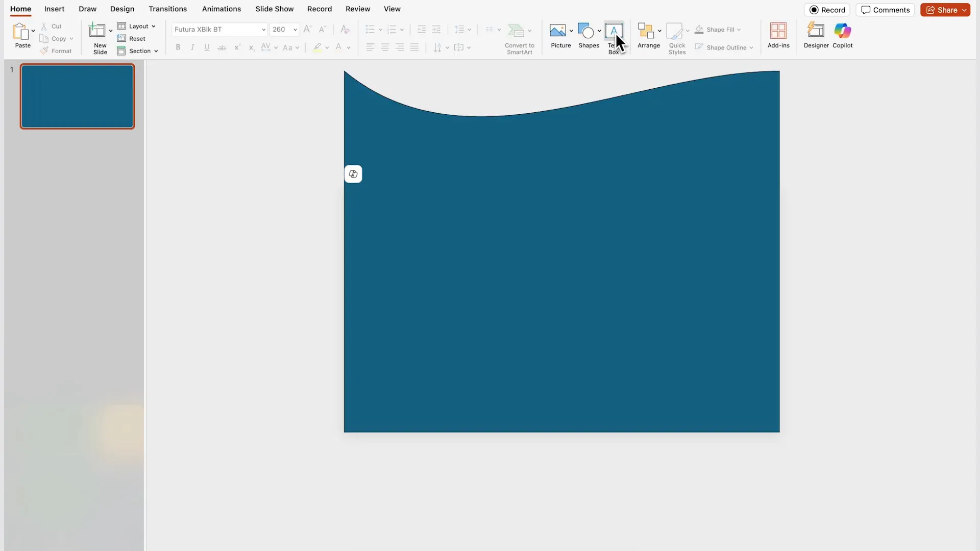Open Shape Outline dropdown
The width and height of the screenshot is (980, 551).
pos(724,47)
